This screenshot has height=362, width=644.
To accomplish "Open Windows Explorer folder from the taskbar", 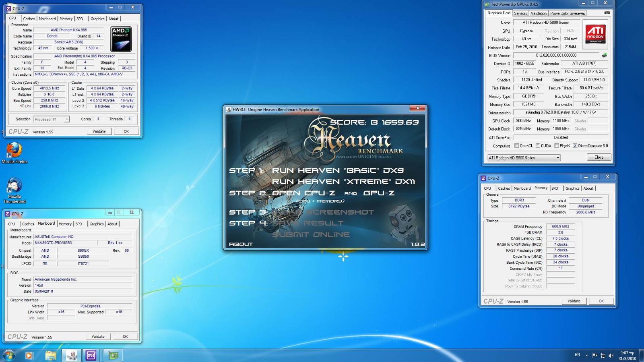I will (x=50, y=355).
